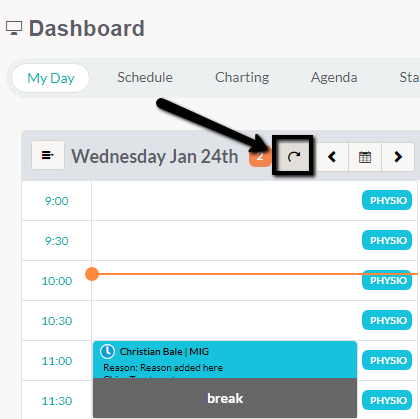The image size is (420, 419).
Task: Click the refresh schedule icon
Action: point(294,156)
